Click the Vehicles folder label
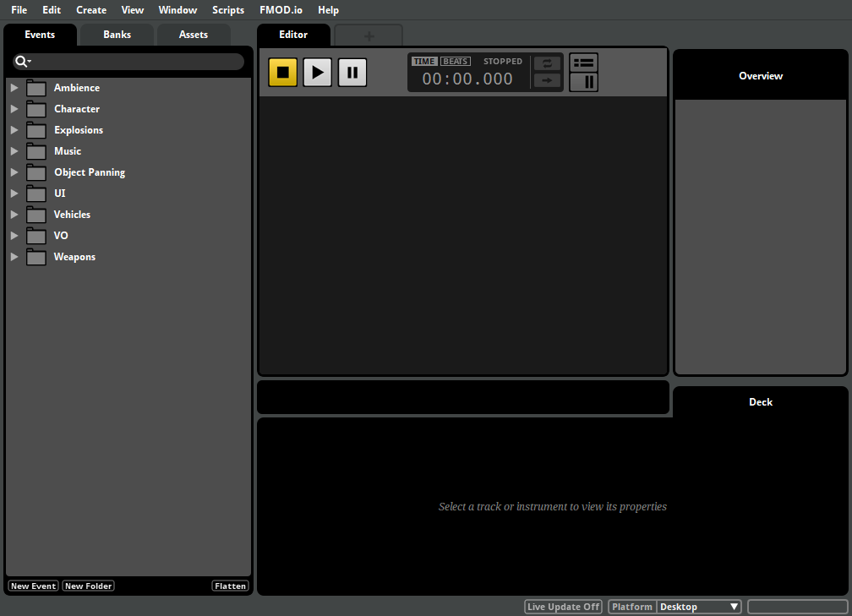The width and height of the screenshot is (852, 616). coord(72,214)
